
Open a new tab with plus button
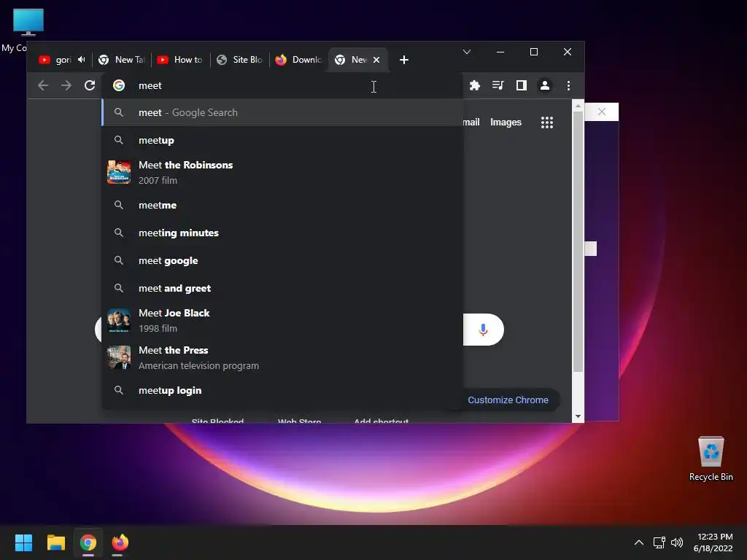pyautogui.click(x=404, y=60)
